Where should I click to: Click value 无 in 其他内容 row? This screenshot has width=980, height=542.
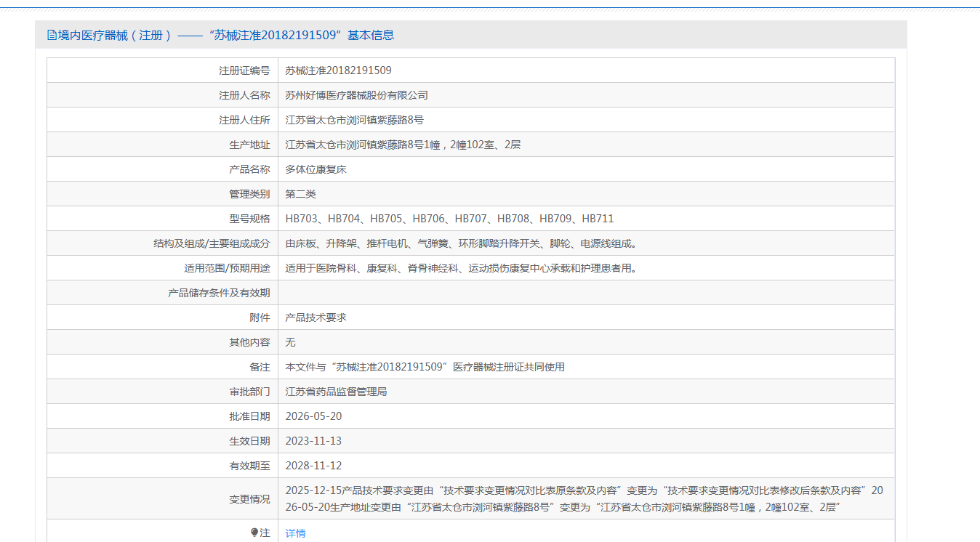pyautogui.click(x=291, y=342)
